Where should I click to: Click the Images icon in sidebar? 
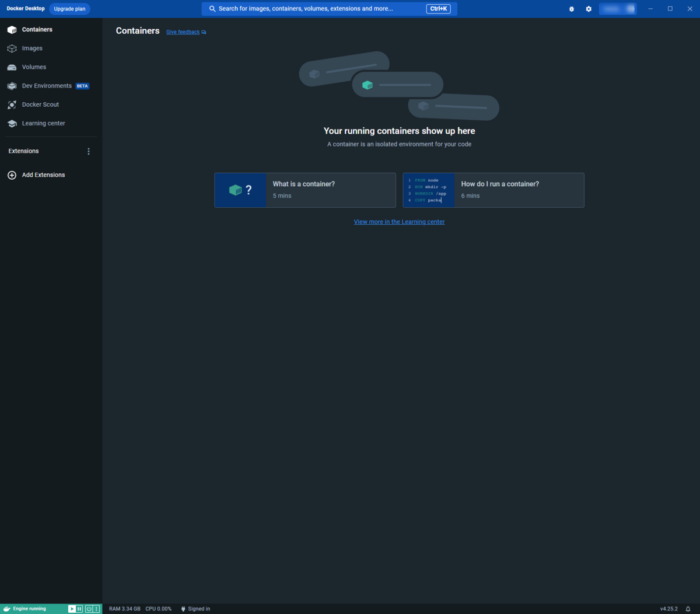pyautogui.click(x=12, y=48)
